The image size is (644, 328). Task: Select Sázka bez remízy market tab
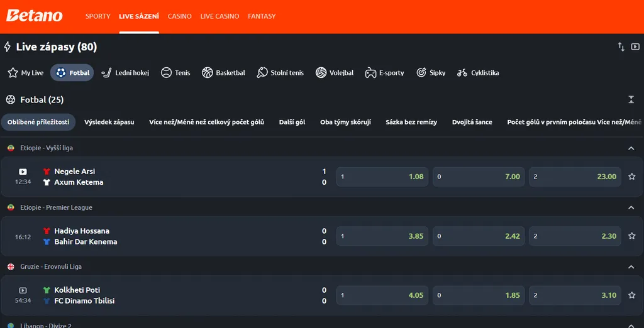[x=411, y=122]
